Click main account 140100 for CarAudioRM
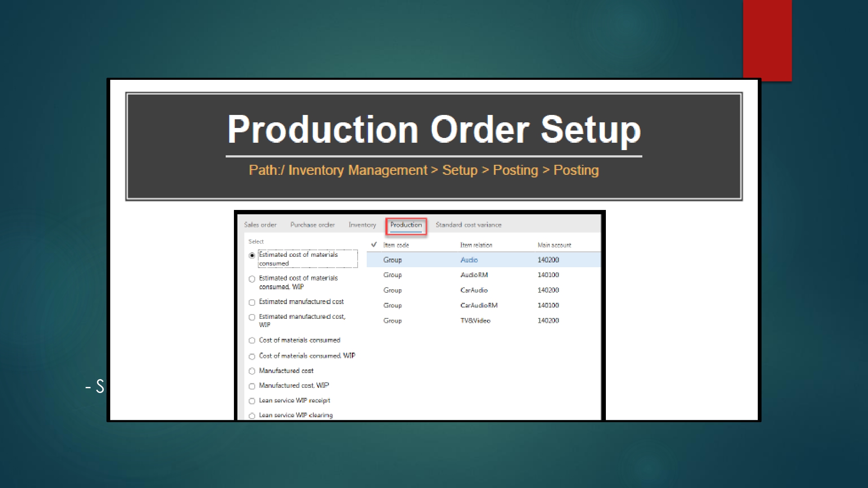 (x=548, y=305)
